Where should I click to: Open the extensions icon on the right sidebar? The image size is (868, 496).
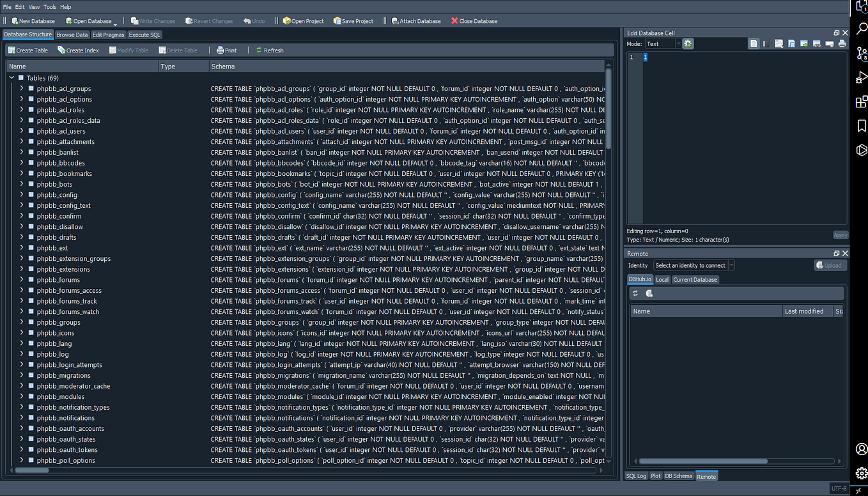click(x=861, y=102)
